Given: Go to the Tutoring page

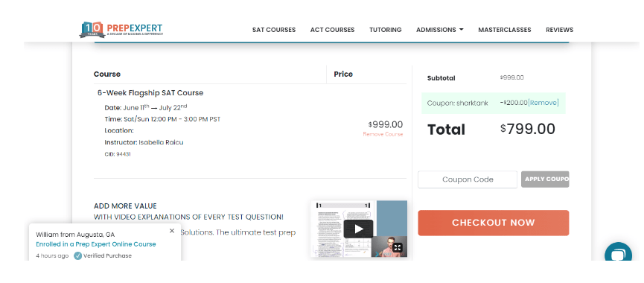Looking at the screenshot, I should [x=385, y=30].
